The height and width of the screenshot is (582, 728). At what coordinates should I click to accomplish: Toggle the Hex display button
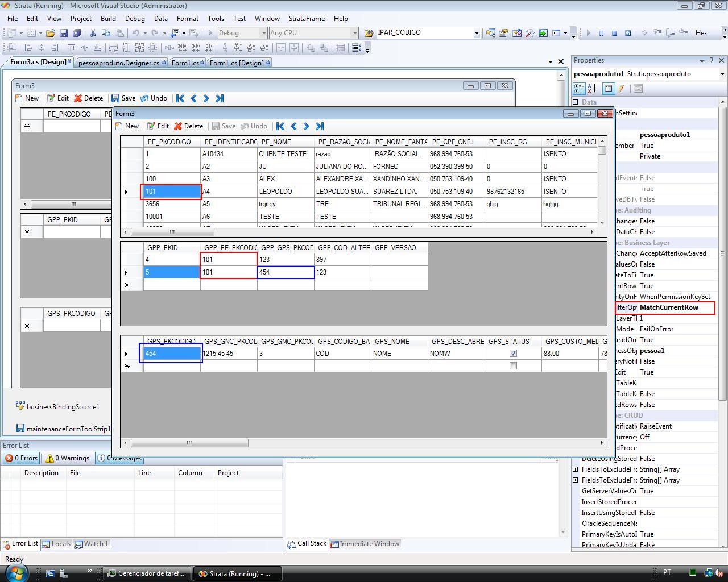pyautogui.click(x=701, y=33)
